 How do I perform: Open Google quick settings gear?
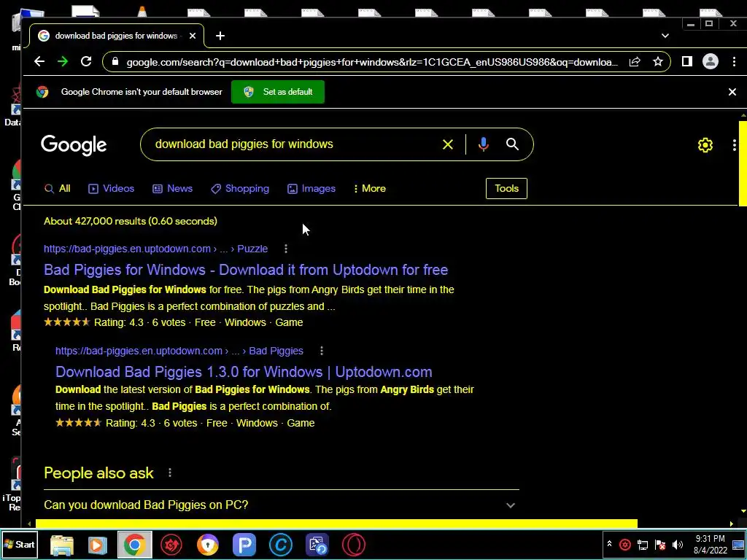click(705, 145)
